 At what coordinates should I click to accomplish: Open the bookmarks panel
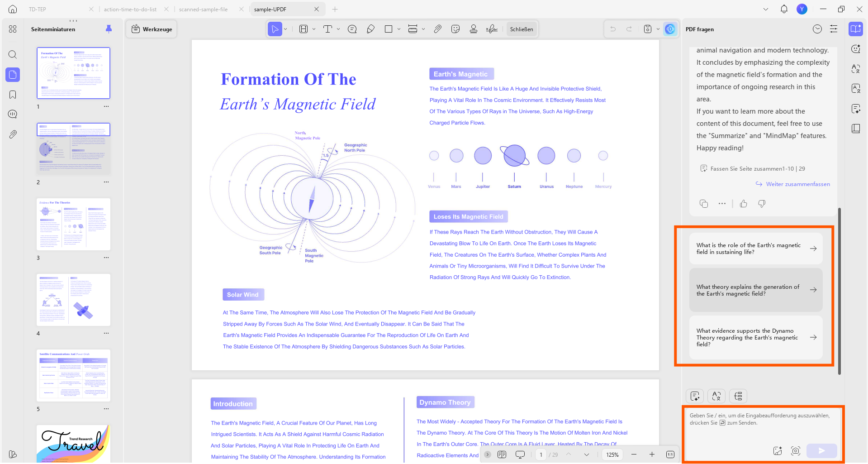13,94
